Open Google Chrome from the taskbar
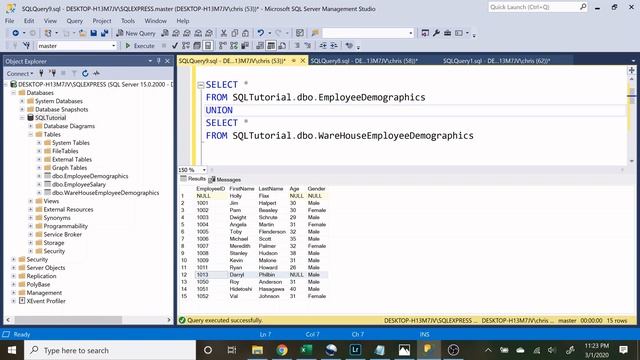 pyautogui.click(x=282, y=350)
